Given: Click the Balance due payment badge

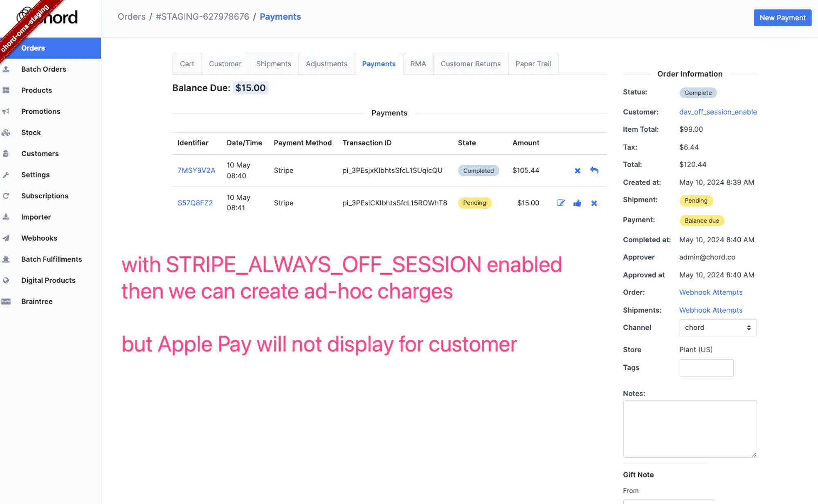Looking at the screenshot, I should click(x=701, y=220).
